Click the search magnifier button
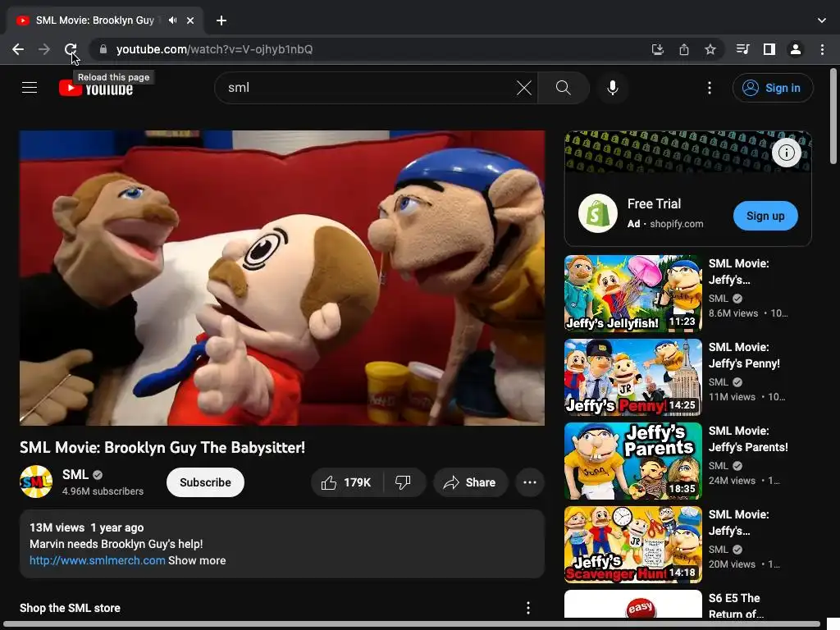 pos(563,88)
